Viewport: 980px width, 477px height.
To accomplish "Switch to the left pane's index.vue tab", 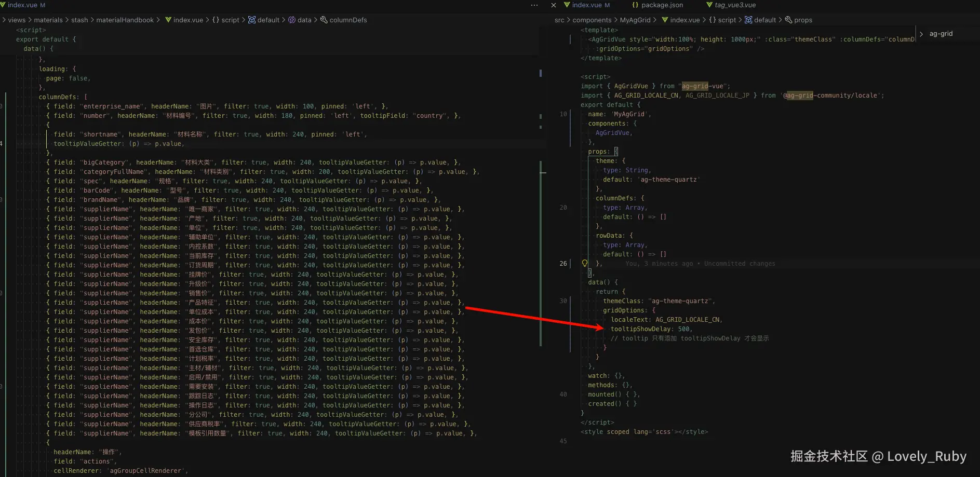I will click(x=23, y=5).
